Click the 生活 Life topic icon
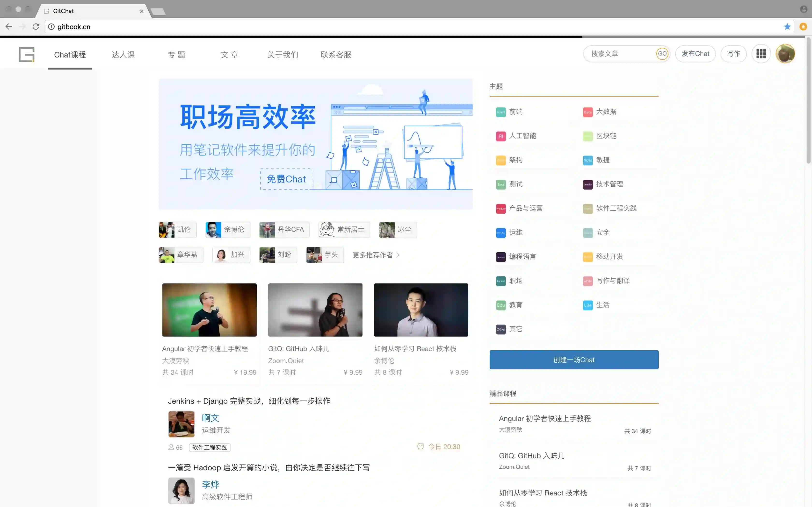Viewport: 812px width, 507px height. (587, 305)
